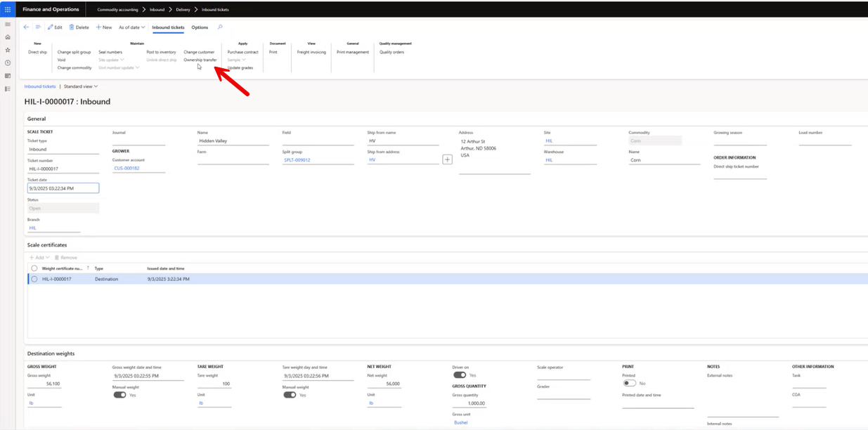The image size is (868, 430).
Task: Open Workspaces icon in the sidebar
Action: [x=8, y=76]
